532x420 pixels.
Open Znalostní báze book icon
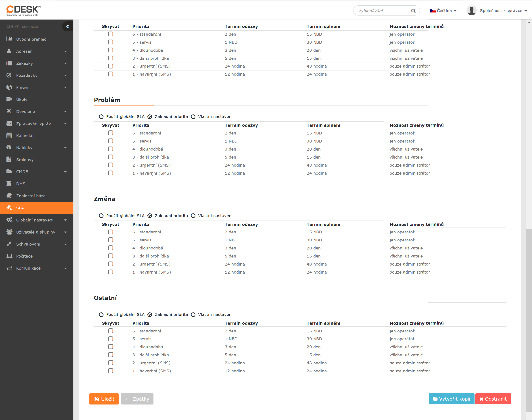pyautogui.click(x=9, y=196)
